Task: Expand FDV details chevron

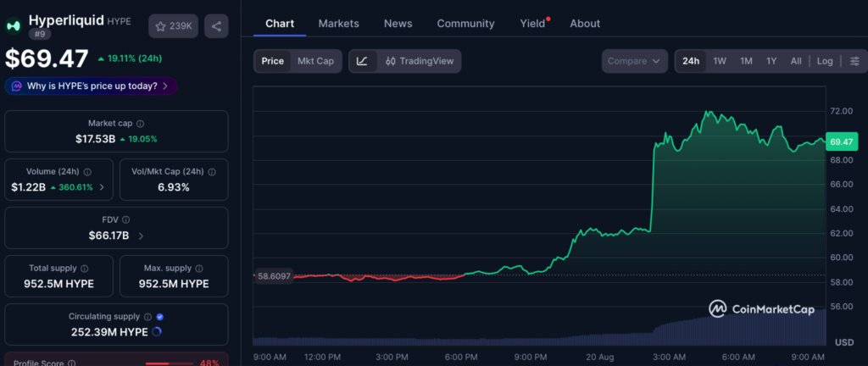Action: coord(141,236)
